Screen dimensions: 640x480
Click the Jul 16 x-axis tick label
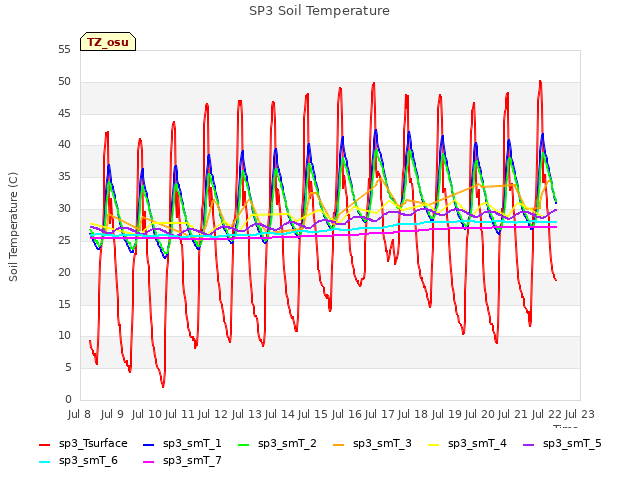tap(346, 414)
